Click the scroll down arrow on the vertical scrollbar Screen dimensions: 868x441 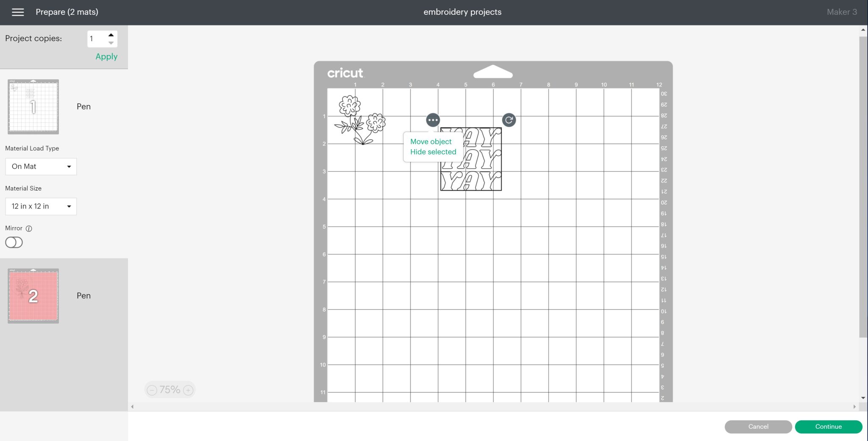[x=863, y=398]
